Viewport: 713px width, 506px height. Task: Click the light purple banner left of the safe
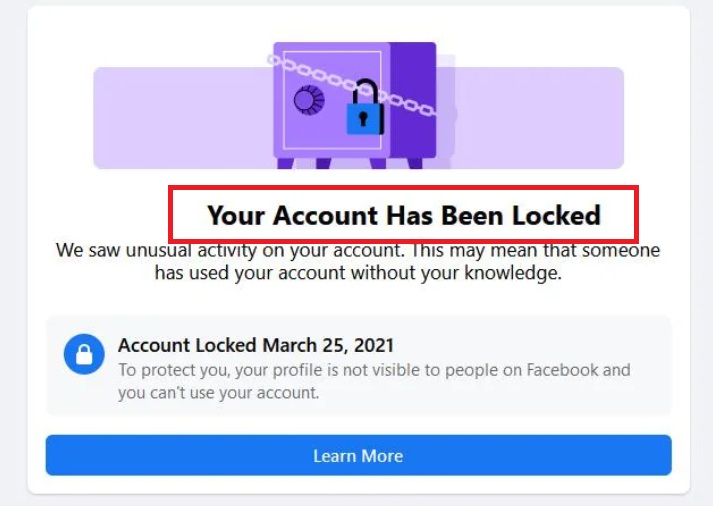pos(180,118)
